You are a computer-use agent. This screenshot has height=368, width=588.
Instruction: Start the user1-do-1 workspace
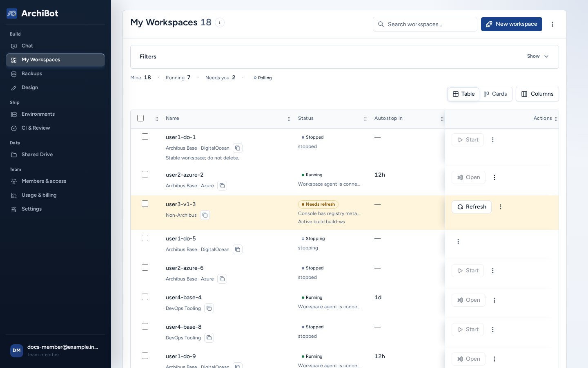[468, 140]
